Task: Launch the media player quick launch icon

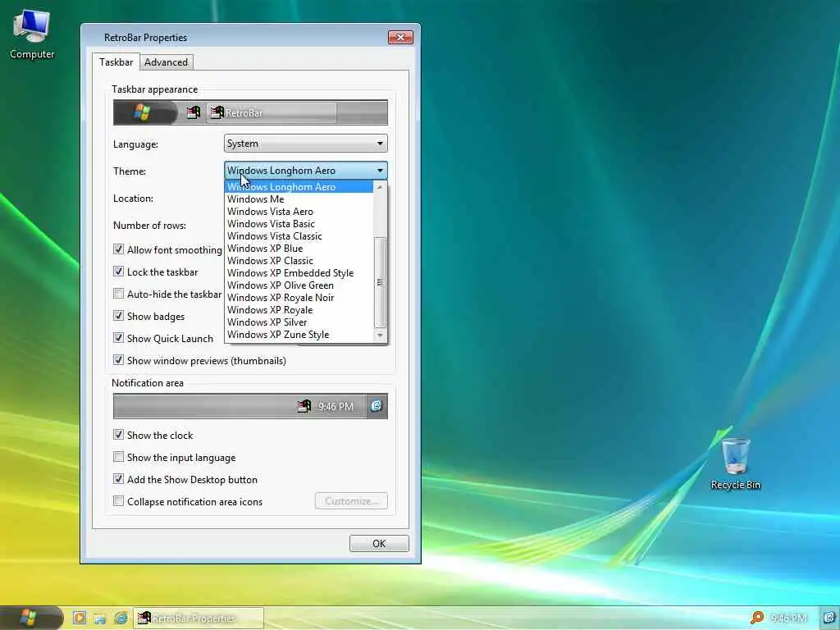Action: tap(80, 618)
